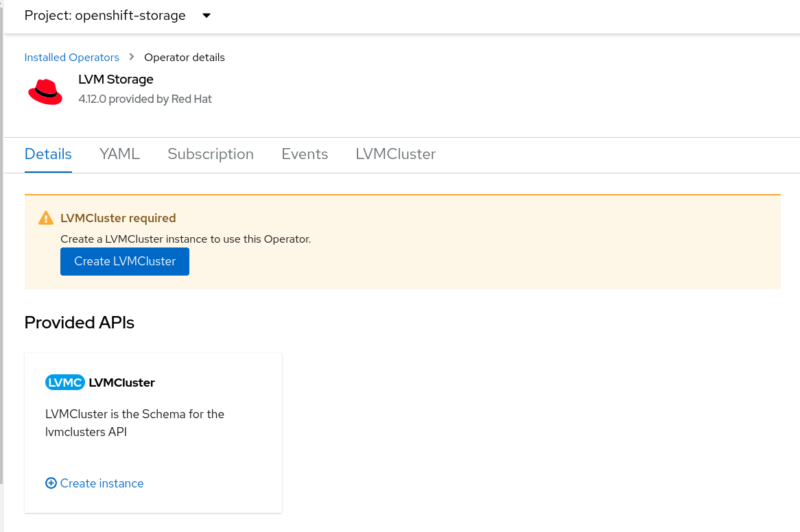Click the LVMCluster card title
The height and width of the screenshot is (532, 800).
tap(121, 383)
